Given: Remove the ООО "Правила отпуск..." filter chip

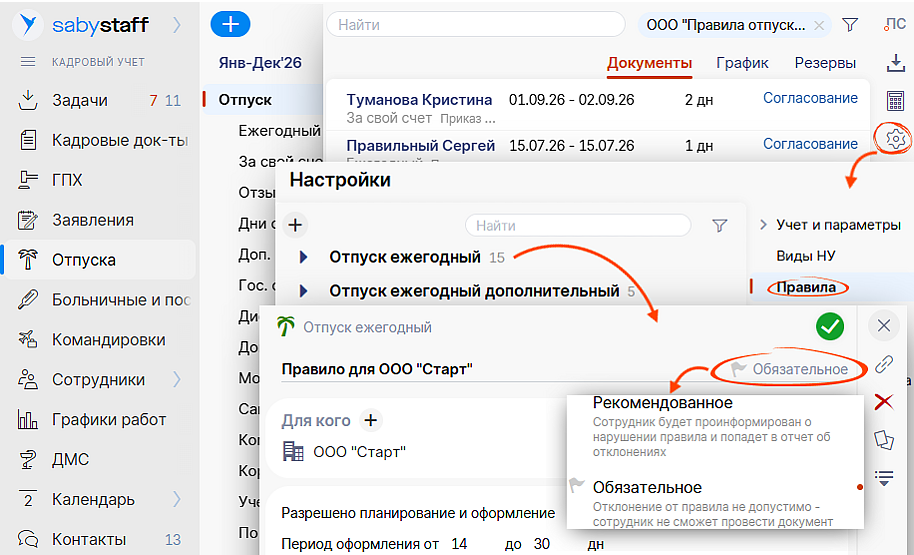Looking at the screenshot, I should coord(819,26).
